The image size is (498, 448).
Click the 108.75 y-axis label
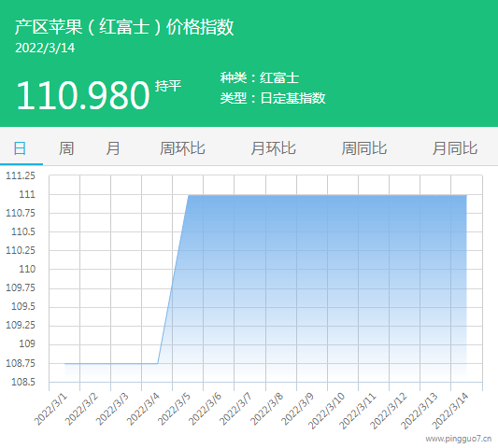(21, 363)
